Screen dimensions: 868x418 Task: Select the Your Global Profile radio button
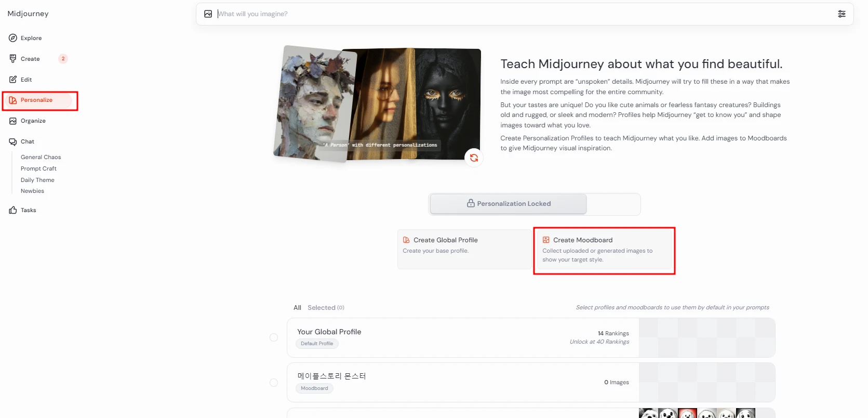coord(274,337)
